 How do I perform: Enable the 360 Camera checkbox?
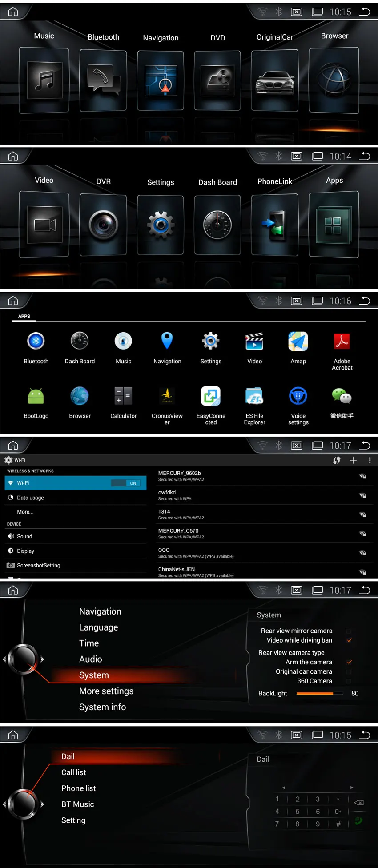pos(349,681)
